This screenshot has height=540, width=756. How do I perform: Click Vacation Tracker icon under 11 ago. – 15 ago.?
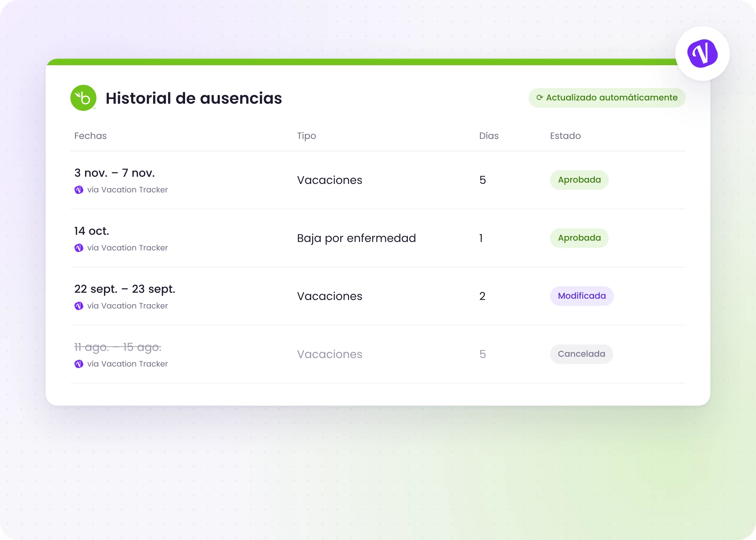[79, 364]
